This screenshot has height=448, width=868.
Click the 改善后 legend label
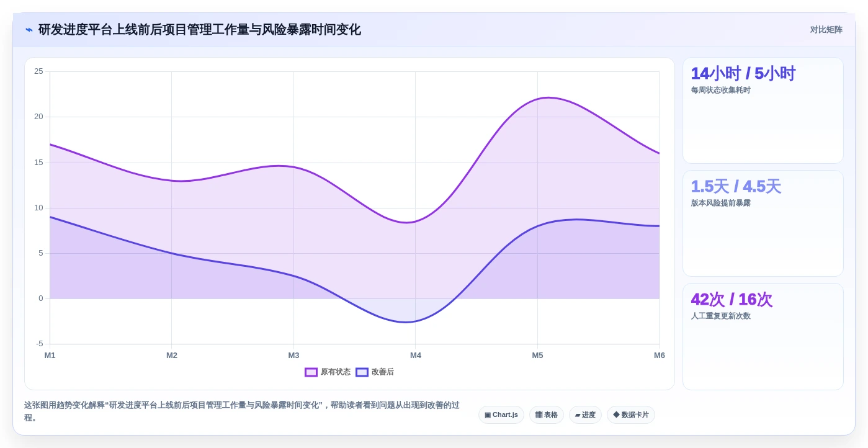[x=383, y=372]
